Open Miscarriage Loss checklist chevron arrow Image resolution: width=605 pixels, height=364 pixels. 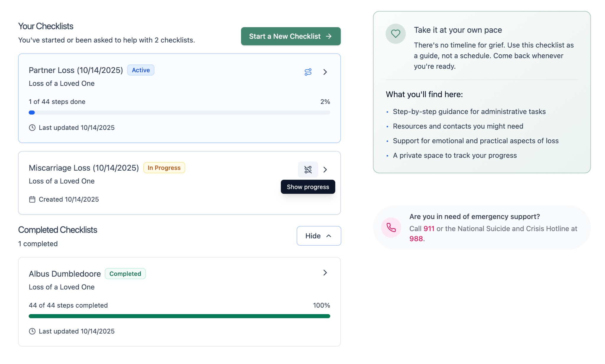pyautogui.click(x=325, y=170)
